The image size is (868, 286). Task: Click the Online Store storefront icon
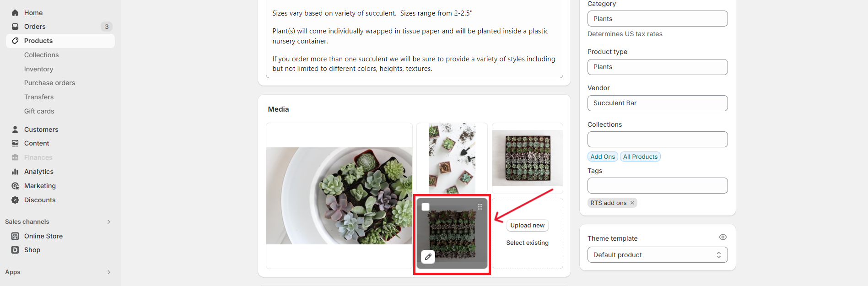(15, 236)
